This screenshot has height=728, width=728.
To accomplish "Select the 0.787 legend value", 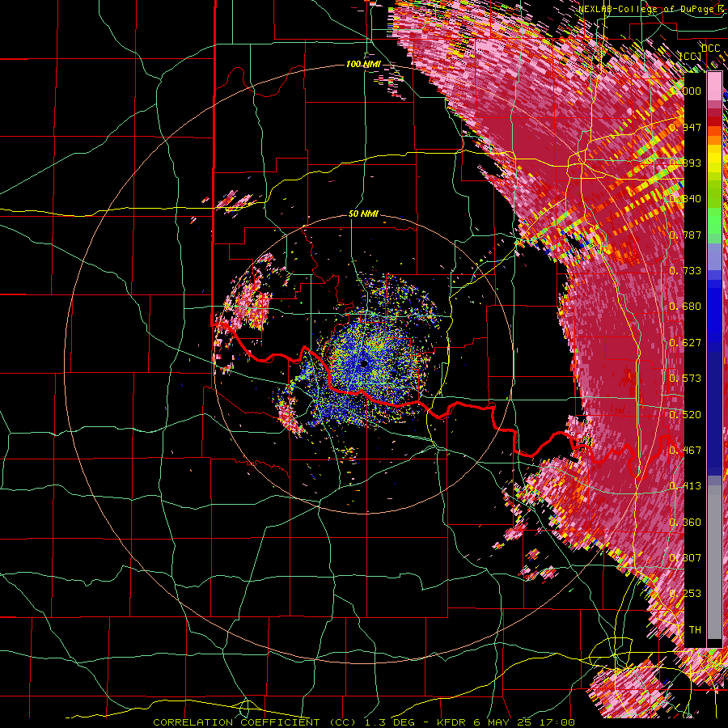I will click(685, 235).
